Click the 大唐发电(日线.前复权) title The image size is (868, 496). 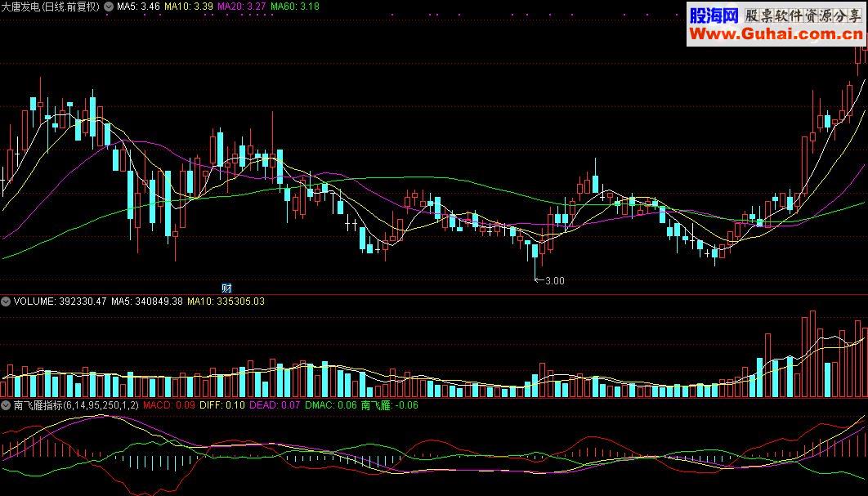tap(51, 7)
